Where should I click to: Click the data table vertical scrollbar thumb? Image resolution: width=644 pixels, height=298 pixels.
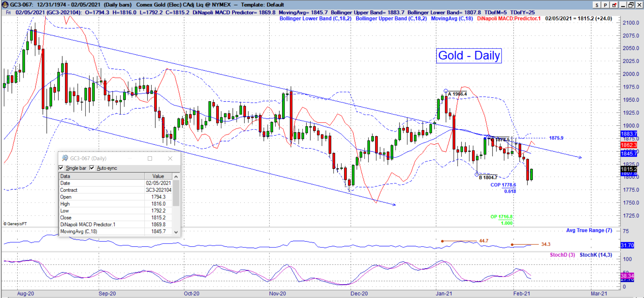pyautogui.click(x=176, y=193)
